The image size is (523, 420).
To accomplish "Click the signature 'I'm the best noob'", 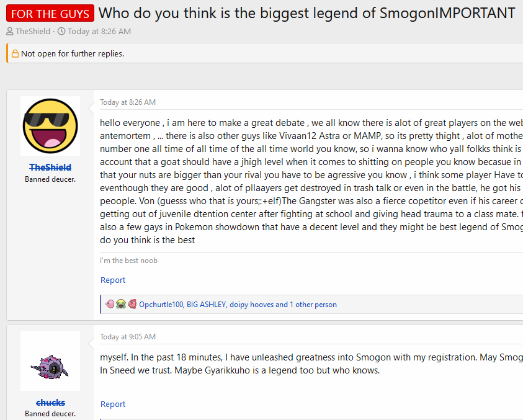I will tap(128, 261).
